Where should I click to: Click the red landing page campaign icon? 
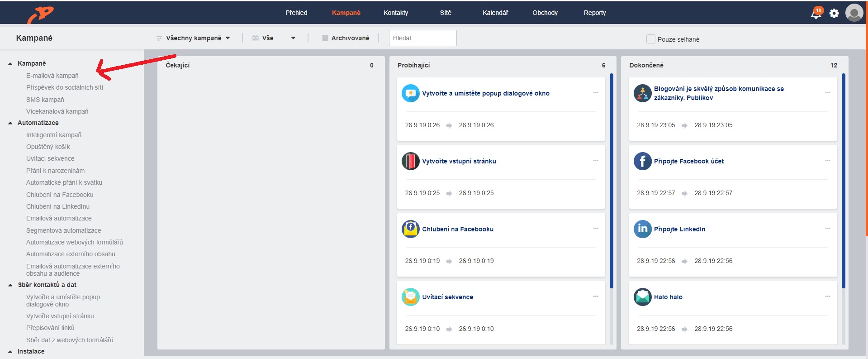[410, 161]
